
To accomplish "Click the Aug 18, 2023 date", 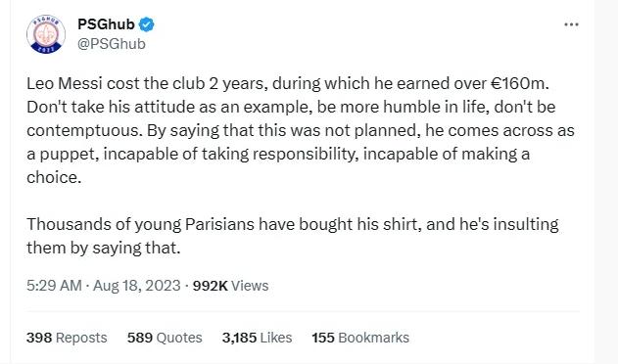I will (x=137, y=286).
